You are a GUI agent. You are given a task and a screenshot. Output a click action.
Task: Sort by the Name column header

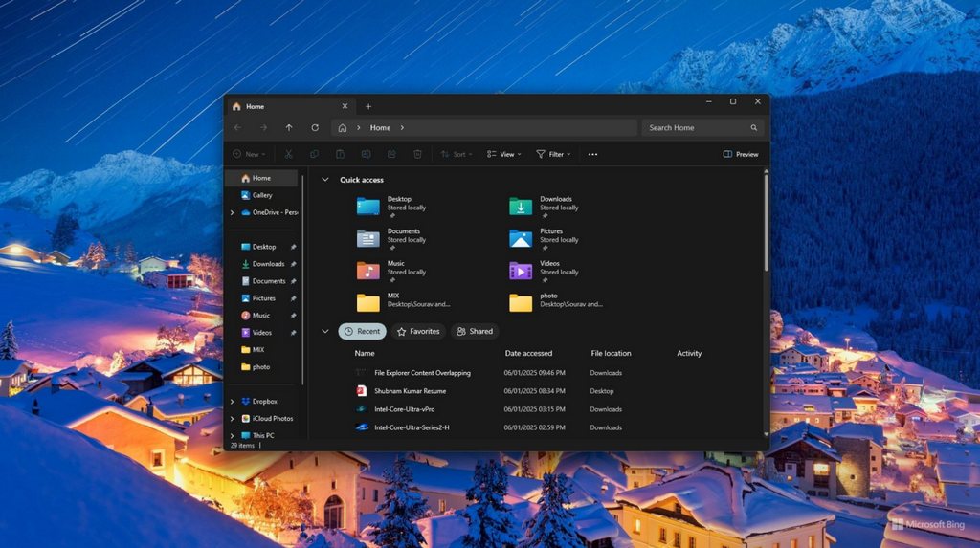click(365, 354)
